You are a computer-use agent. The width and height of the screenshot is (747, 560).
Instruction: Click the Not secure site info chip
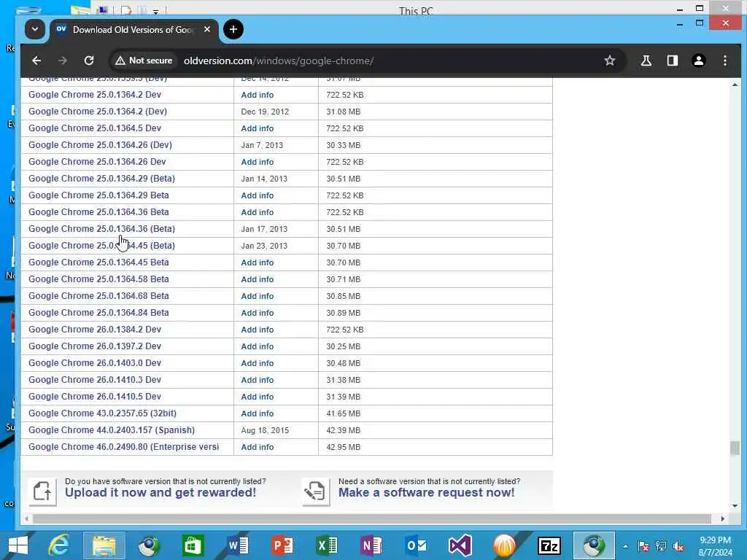144,61
